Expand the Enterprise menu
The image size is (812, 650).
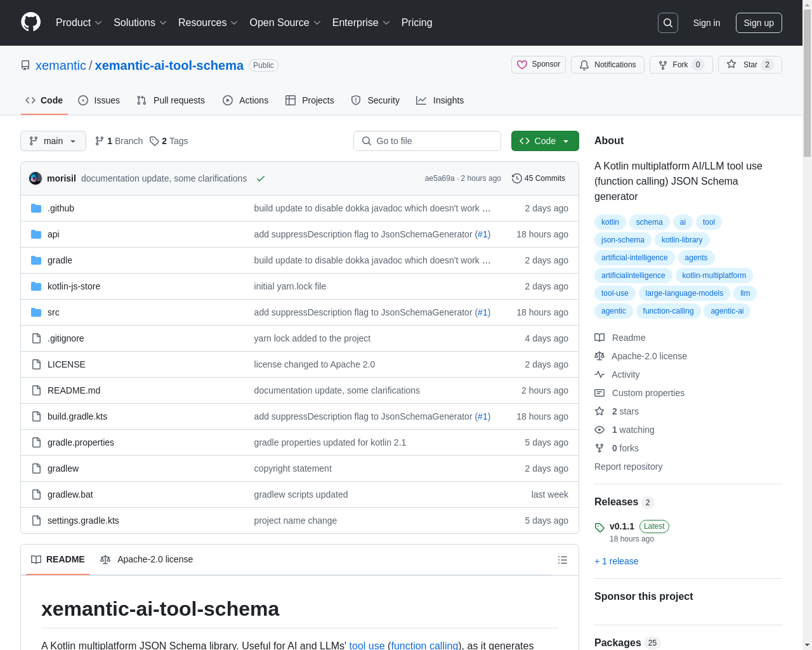pyautogui.click(x=361, y=23)
